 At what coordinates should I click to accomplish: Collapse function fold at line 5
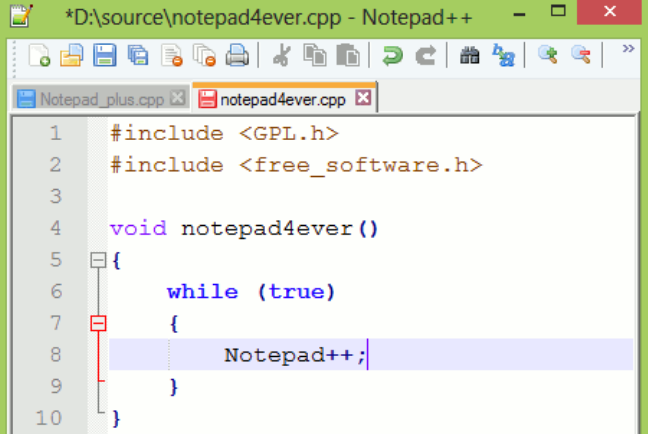pyautogui.click(x=98, y=260)
